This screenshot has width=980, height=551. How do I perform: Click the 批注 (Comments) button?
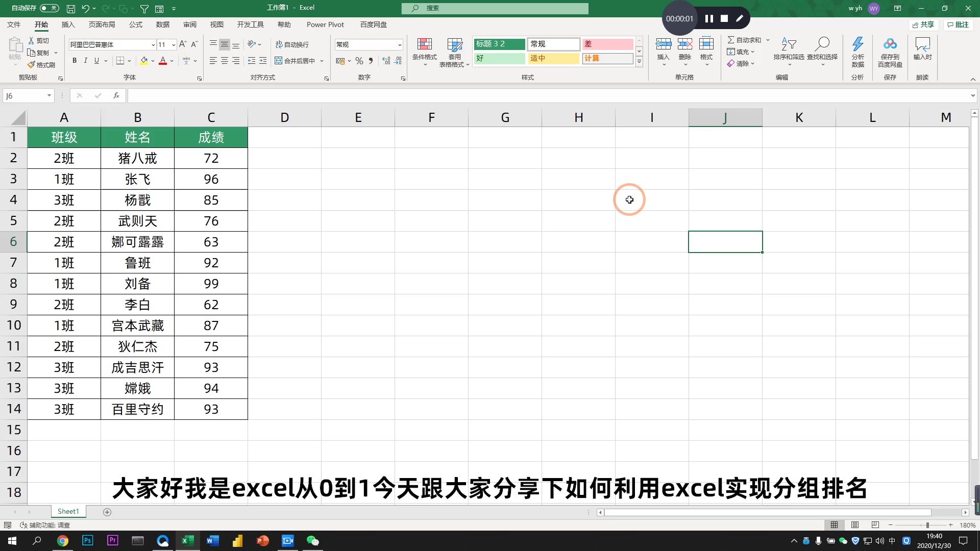tap(958, 24)
